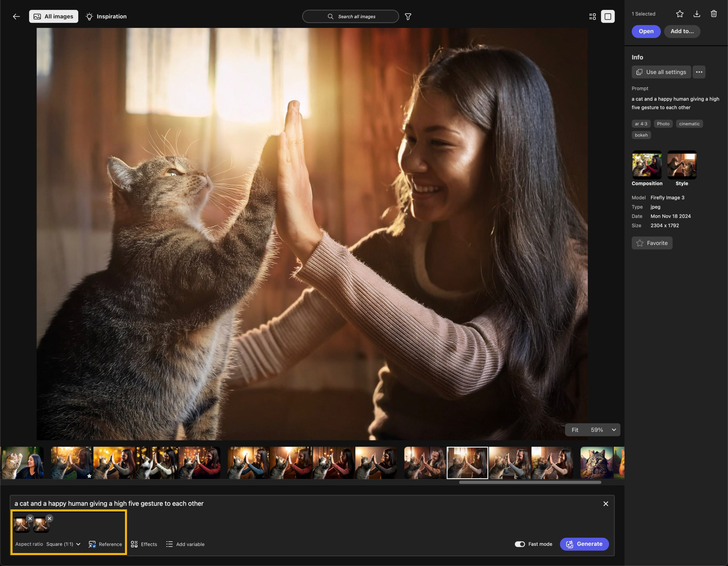Click the Inspiration tab
728x566 pixels.
pos(105,16)
